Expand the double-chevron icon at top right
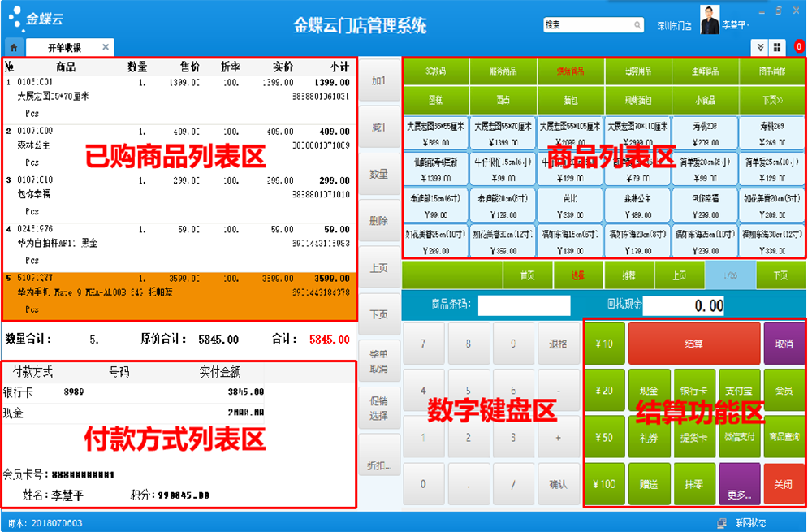812x532 pixels. 760,48
